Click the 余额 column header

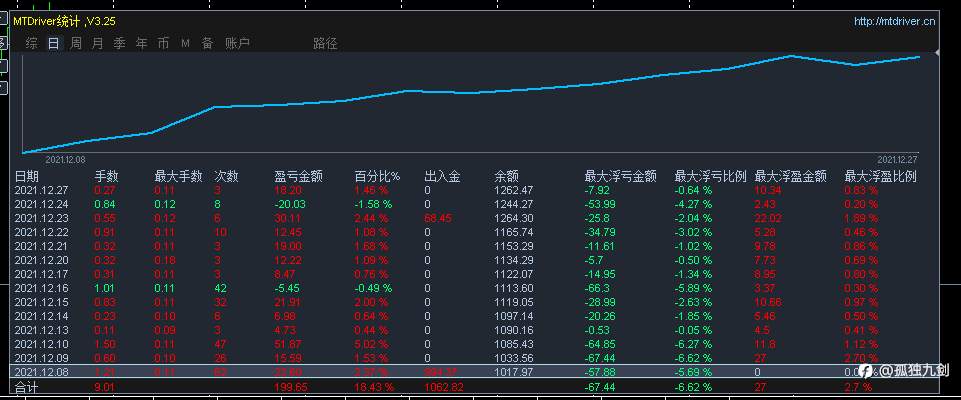coord(506,176)
